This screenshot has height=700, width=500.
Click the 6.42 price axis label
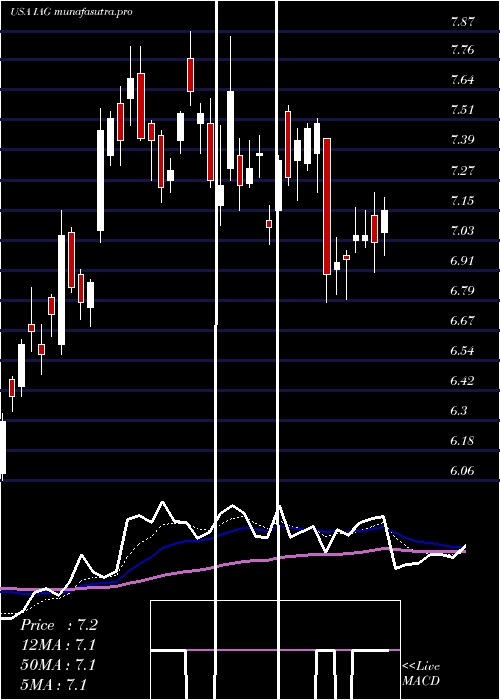[462, 381]
